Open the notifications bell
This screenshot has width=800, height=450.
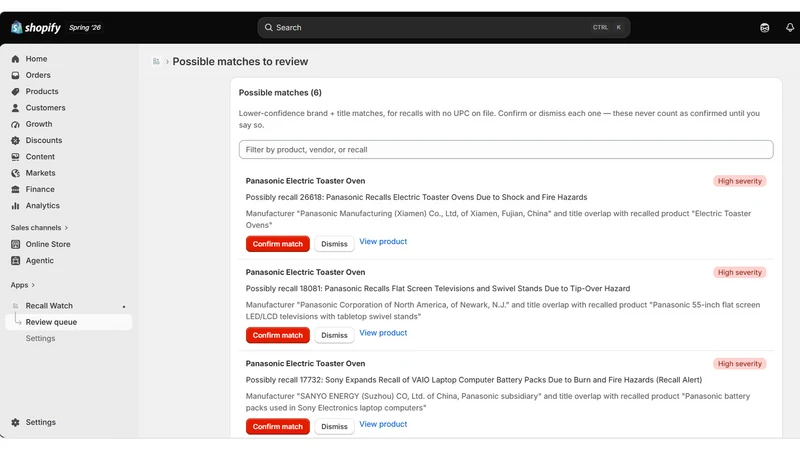[x=790, y=28]
